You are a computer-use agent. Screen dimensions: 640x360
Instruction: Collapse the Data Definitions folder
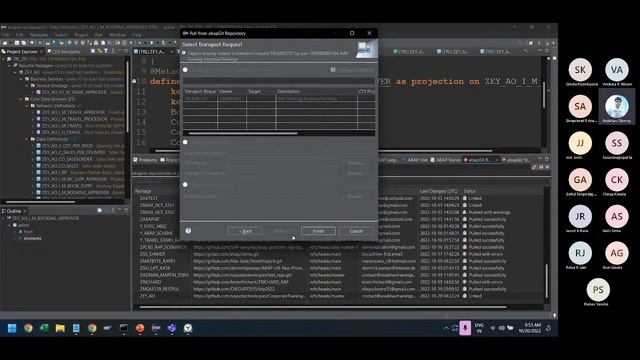27,139
